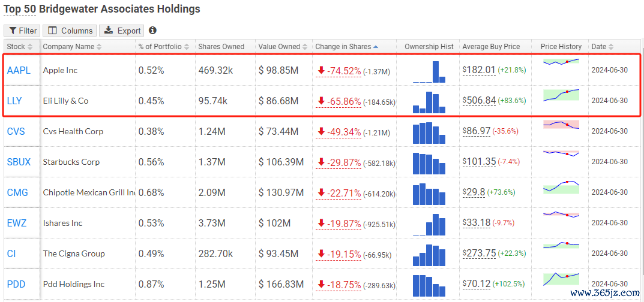Click Eli Lilly price history sparkline
The height and width of the screenshot is (302, 644).
coord(561,95)
